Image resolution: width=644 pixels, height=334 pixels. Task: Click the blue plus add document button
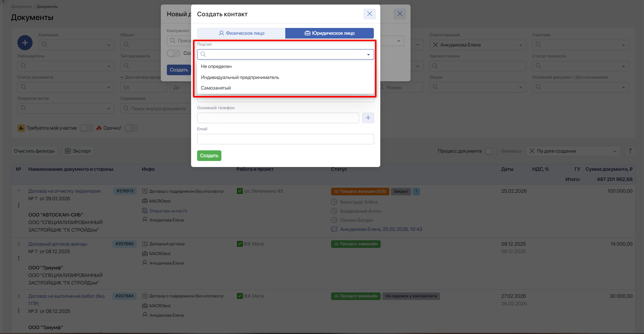(25, 43)
